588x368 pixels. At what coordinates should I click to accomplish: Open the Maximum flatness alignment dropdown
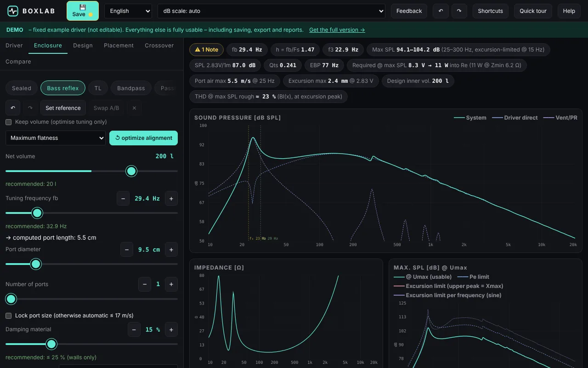point(56,138)
